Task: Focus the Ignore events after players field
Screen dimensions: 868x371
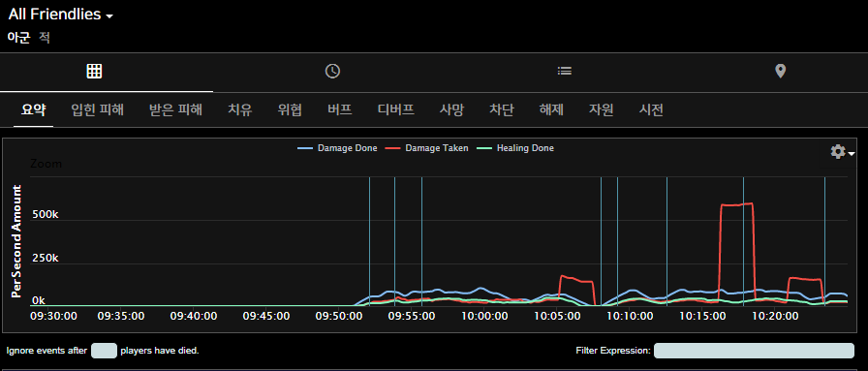Action: [104, 351]
